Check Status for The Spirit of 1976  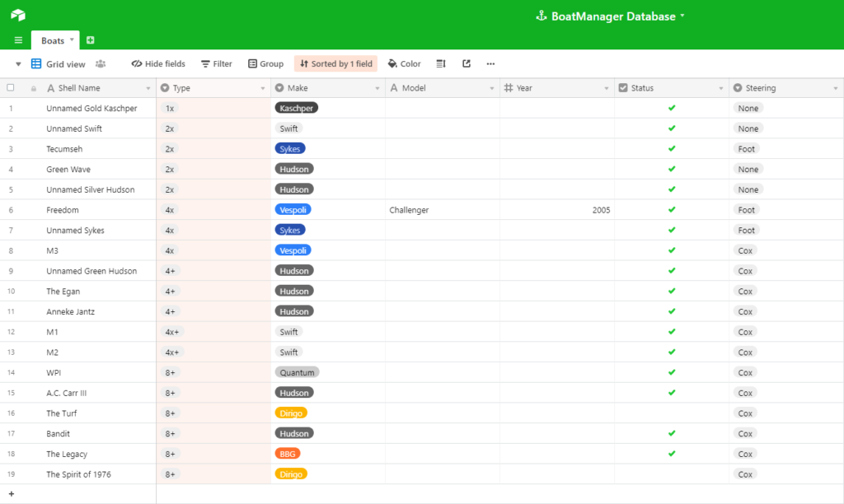[672, 474]
